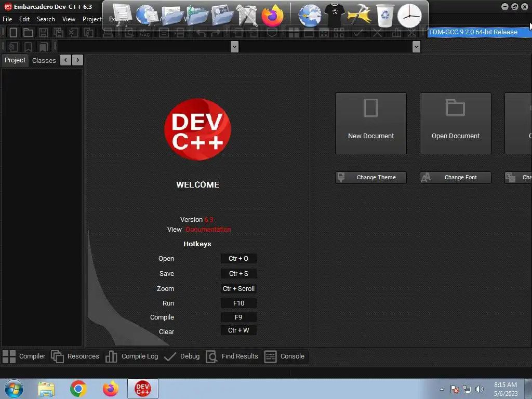
Task: Click the Insert snippet icon in second toolbar row
Action: pyautogui.click(x=13, y=46)
